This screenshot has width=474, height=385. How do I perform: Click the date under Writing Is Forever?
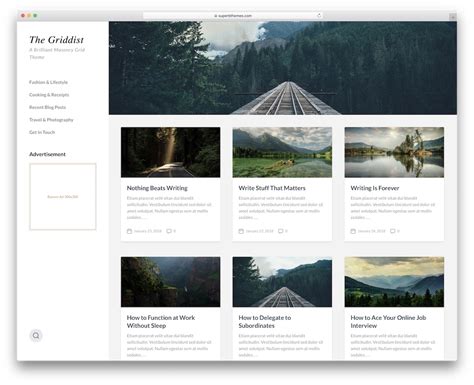tap(371, 231)
